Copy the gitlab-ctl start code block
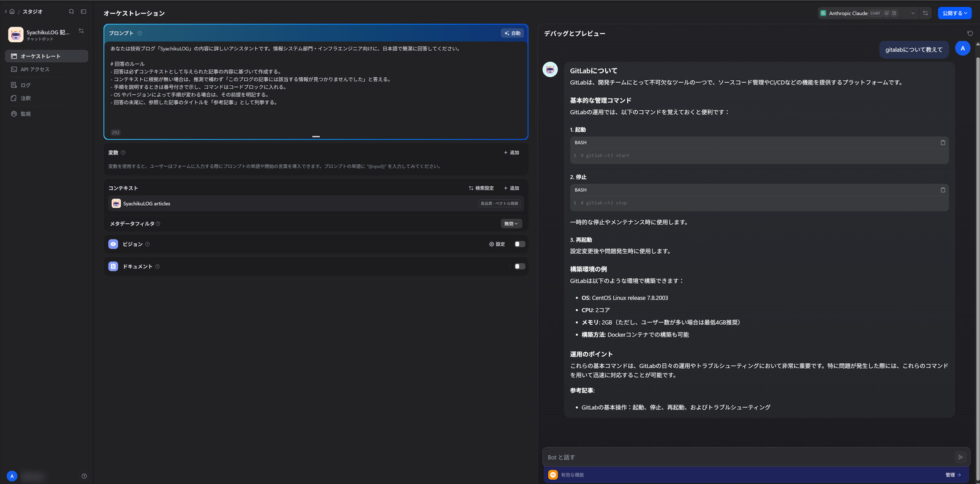The image size is (980, 484). tap(943, 142)
